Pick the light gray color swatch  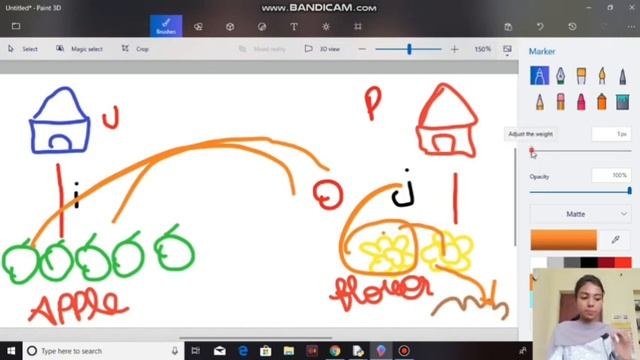point(555,262)
